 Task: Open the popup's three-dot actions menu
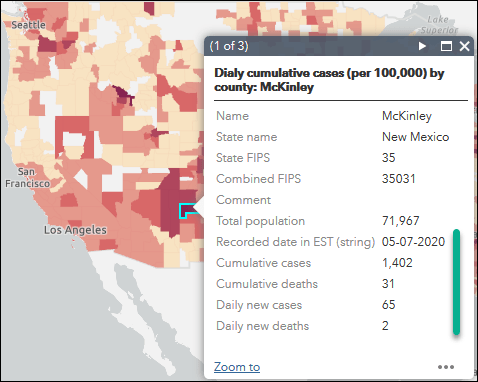(x=446, y=367)
